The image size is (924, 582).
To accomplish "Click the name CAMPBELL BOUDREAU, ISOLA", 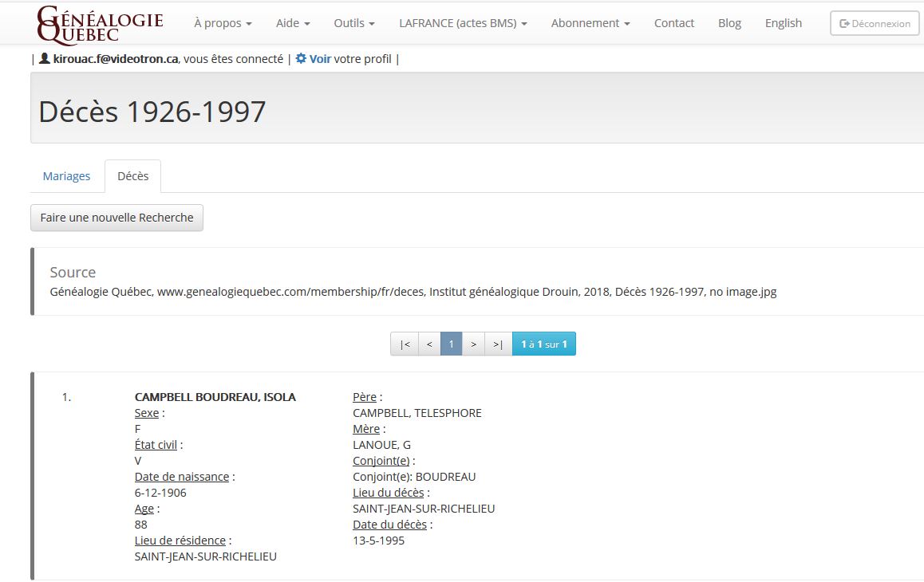I will (215, 397).
